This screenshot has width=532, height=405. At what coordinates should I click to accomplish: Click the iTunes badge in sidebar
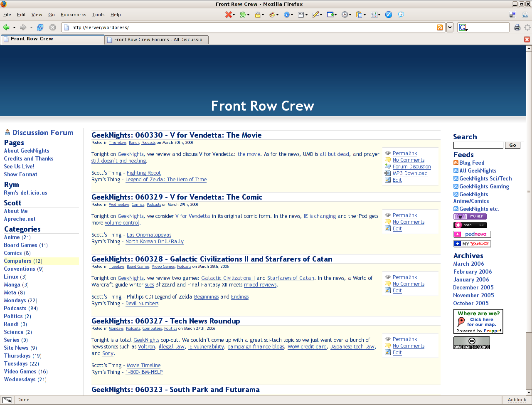click(x=470, y=216)
